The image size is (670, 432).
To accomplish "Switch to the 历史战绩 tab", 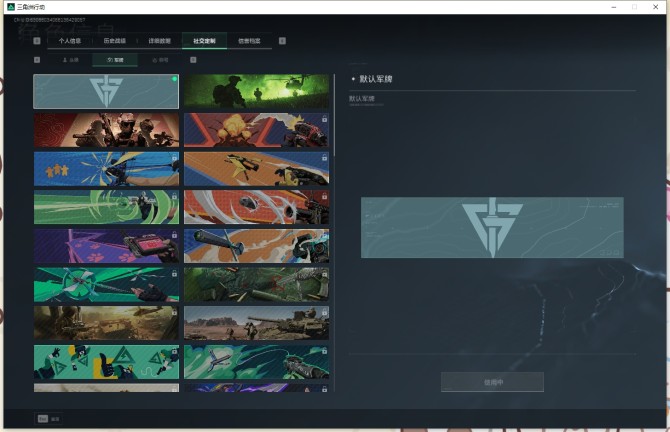I will [x=115, y=41].
